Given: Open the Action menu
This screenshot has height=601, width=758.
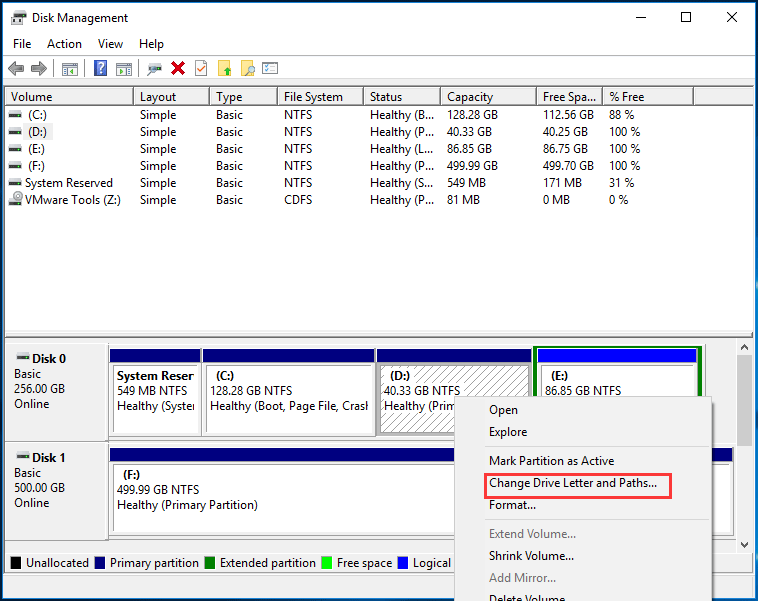Looking at the screenshot, I should click(x=64, y=44).
